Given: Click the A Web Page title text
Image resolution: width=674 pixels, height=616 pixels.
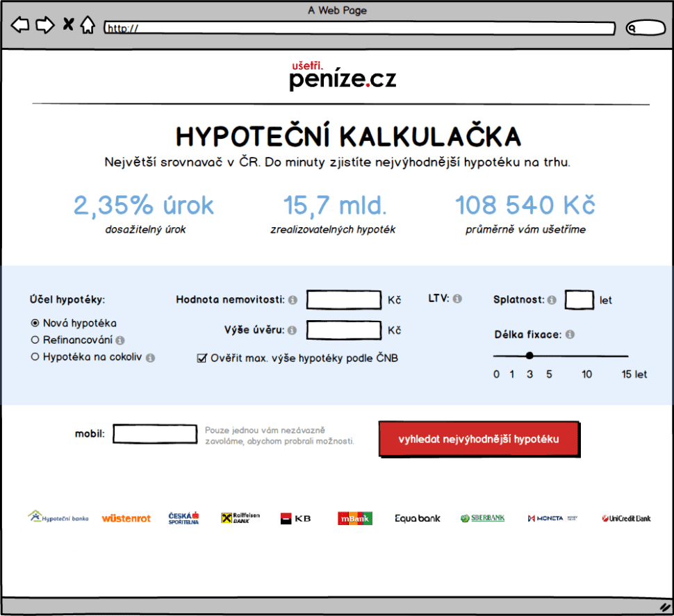Looking at the screenshot, I should click(x=338, y=10).
